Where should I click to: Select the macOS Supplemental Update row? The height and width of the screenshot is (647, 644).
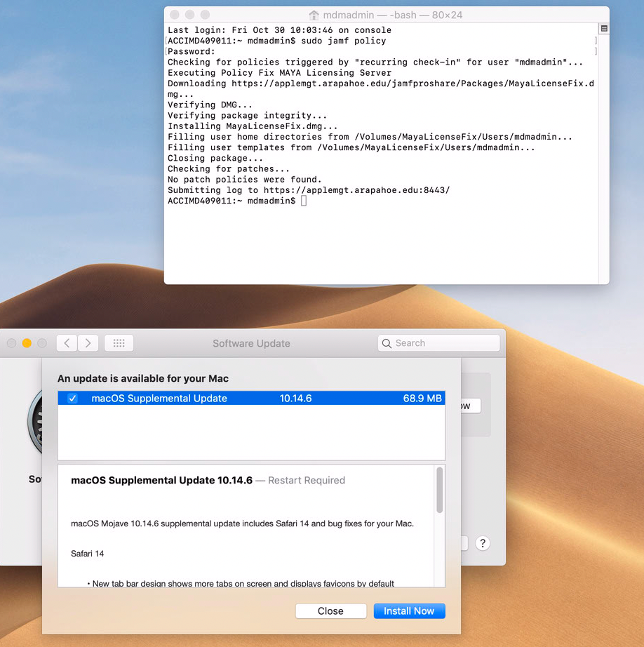click(x=251, y=398)
